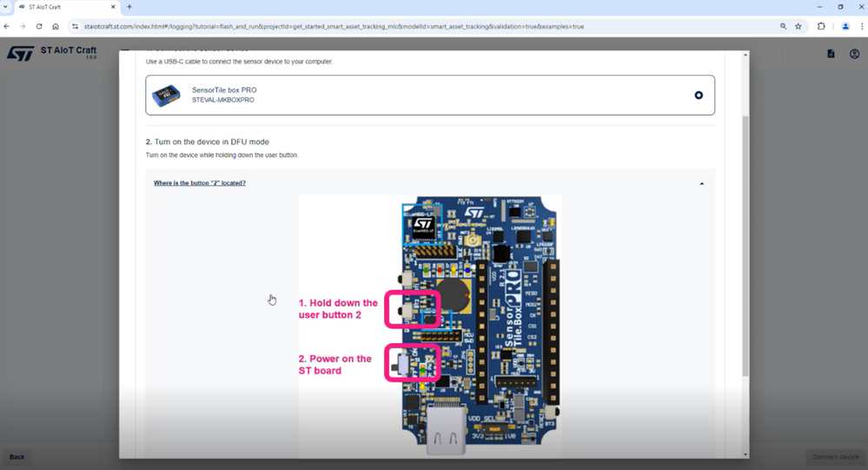Open the "Where is the button 2 located?" link
The width and height of the screenshot is (868, 470).
[x=199, y=182]
